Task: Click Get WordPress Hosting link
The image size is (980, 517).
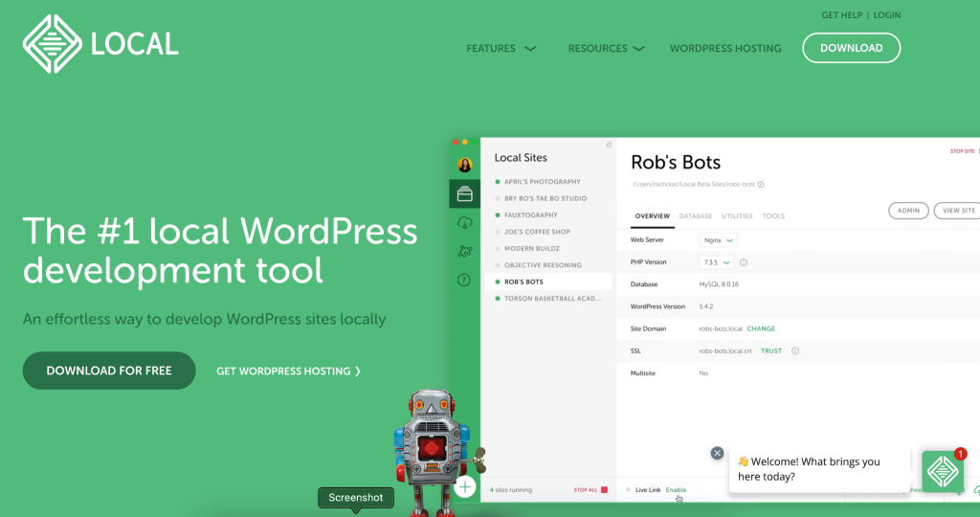Action: pos(288,371)
